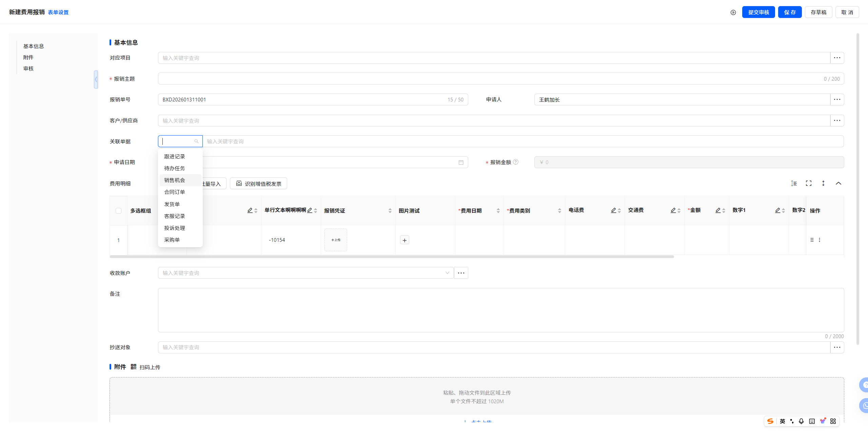This screenshot has height=431, width=868.
Task: Toggle the select-all checkbox in the table header
Action: click(x=118, y=211)
